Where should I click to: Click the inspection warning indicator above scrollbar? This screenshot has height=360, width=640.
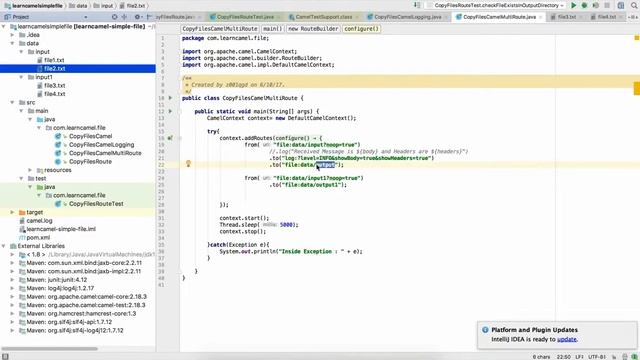pos(636,38)
